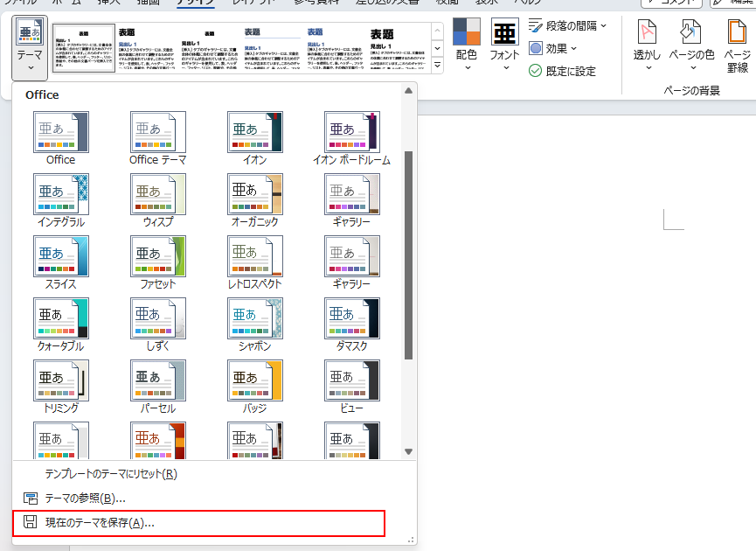Click the theme list scrollbar thumb
Screen dimensions: 756x551
point(408,255)
